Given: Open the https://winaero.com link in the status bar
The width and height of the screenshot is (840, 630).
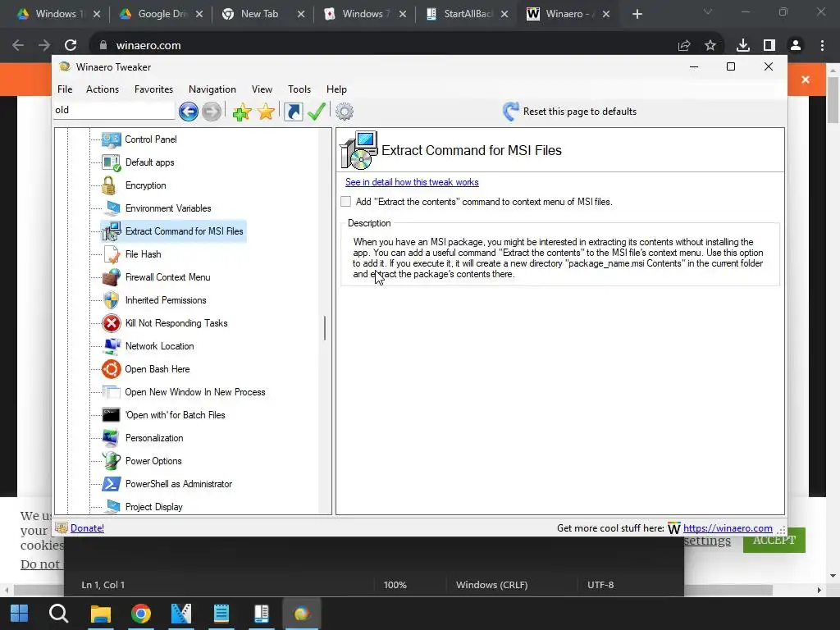Looking at the screenshot, I should pos(728,528).
